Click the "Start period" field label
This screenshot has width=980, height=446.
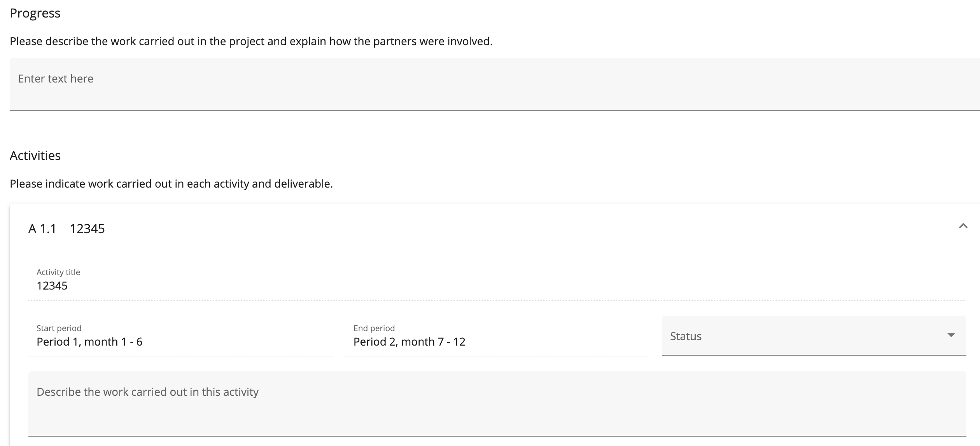tap(59, 328)
